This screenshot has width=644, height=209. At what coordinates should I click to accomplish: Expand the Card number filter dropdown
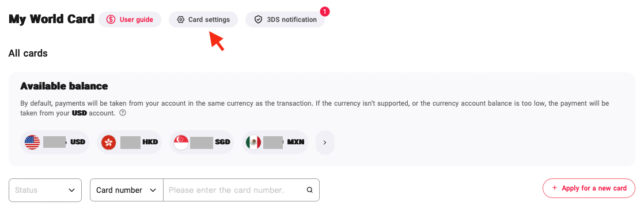[x=127, y=190]
